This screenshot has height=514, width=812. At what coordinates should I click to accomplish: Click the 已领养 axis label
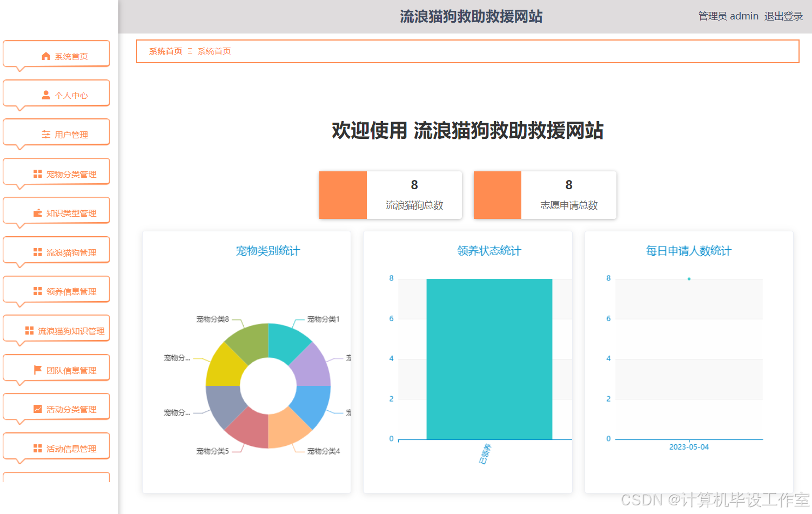[x=485, y=454]
